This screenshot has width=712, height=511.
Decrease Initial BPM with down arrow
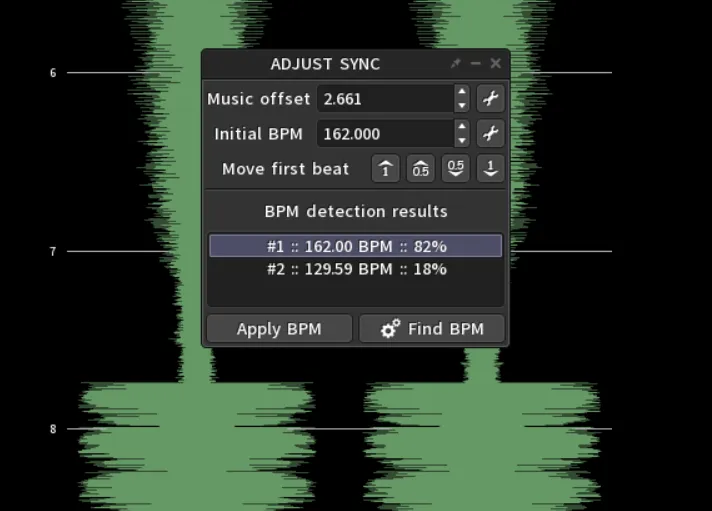point(462,140)
